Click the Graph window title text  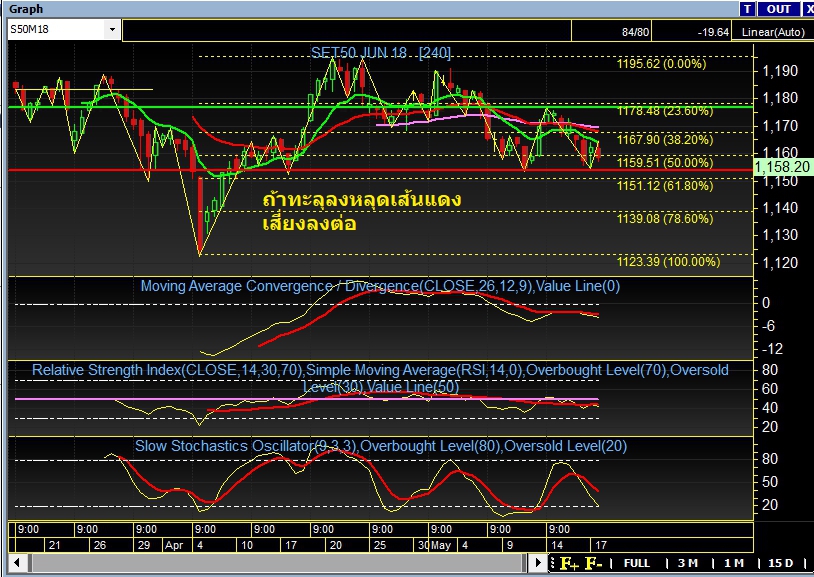click(x=26, y=9)
